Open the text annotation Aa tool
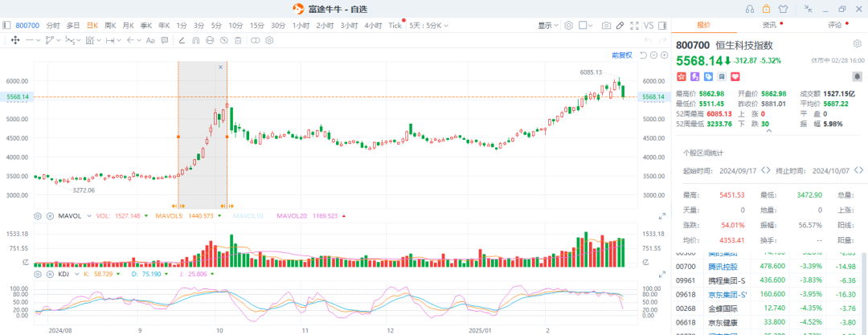868x335 pixels. coord(150,40)
